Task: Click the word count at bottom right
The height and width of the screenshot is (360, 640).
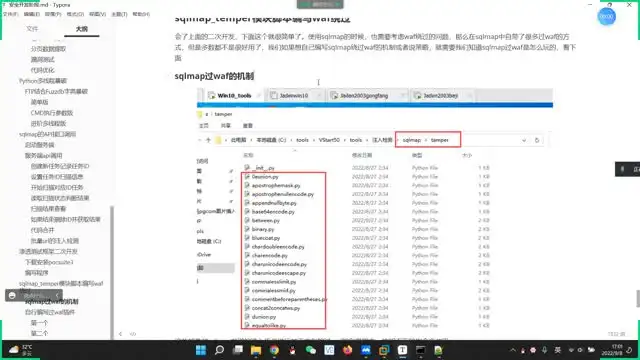Action: 616,334
